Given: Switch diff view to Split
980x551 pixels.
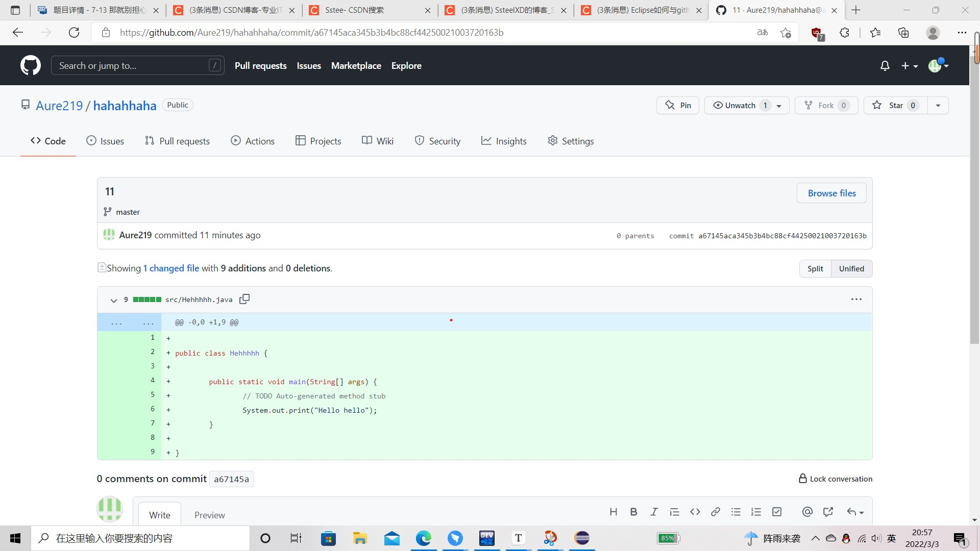Looking at the screenshot, I should pyautogui.click(x=815, y=268).
